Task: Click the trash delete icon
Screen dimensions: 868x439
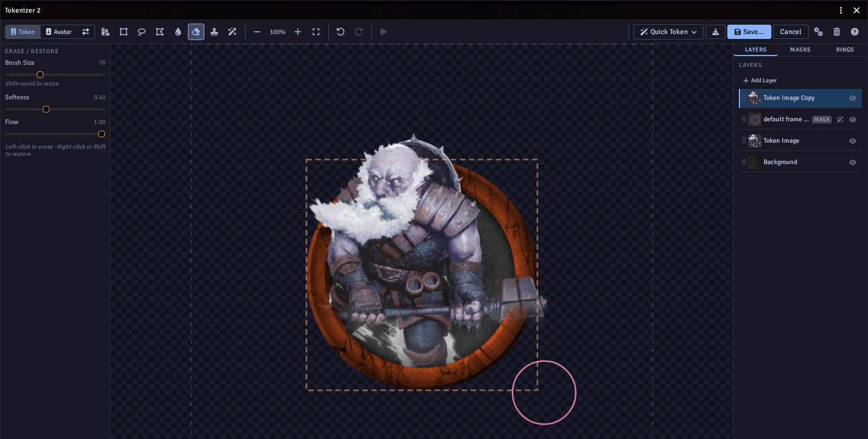Action: point(837,32)
